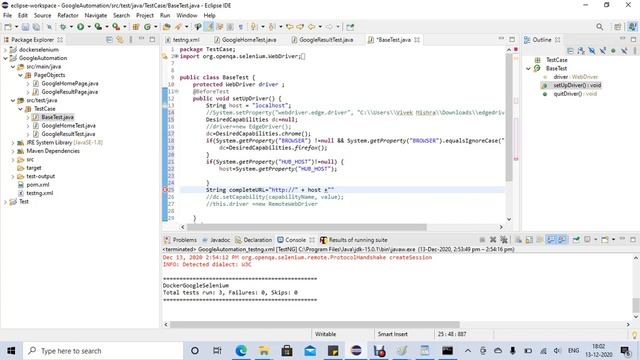Expand the Maven Dependencies node
The image size is (640, 360).
pyautogui.click(x=13, y=151)
